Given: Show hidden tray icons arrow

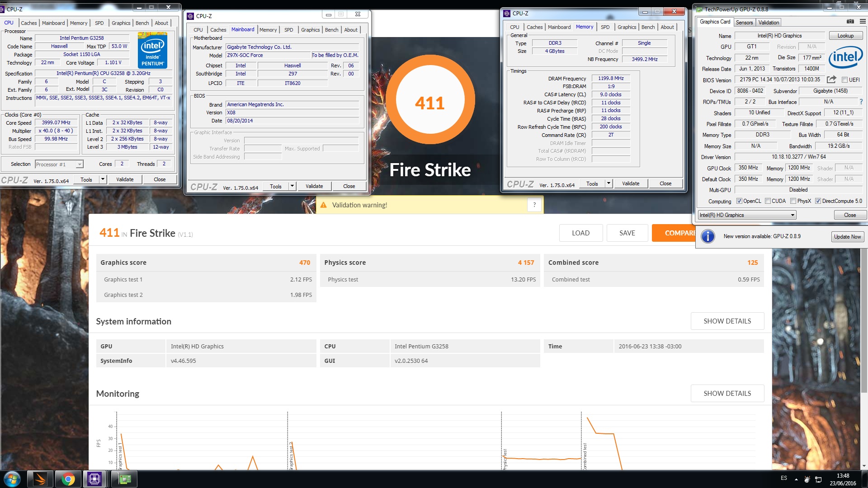Looking at the screenshot, I should pyautogui.click(x=796, y=479).
